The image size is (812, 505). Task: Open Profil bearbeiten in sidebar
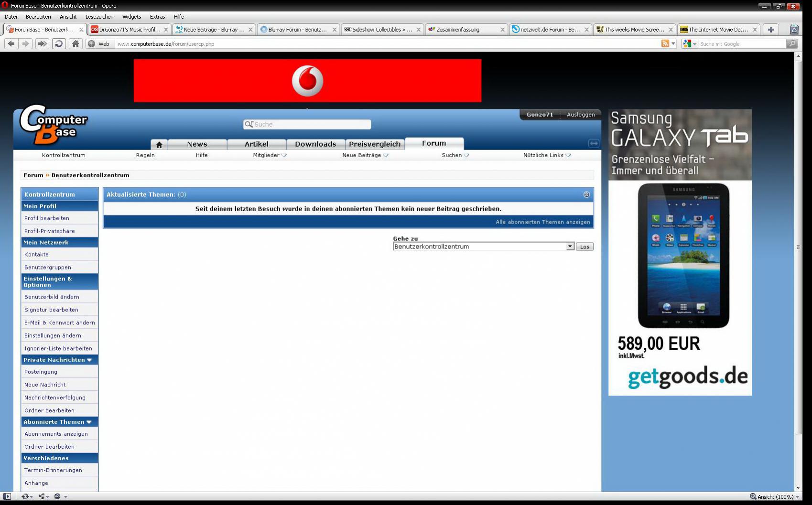coord(47,218)
